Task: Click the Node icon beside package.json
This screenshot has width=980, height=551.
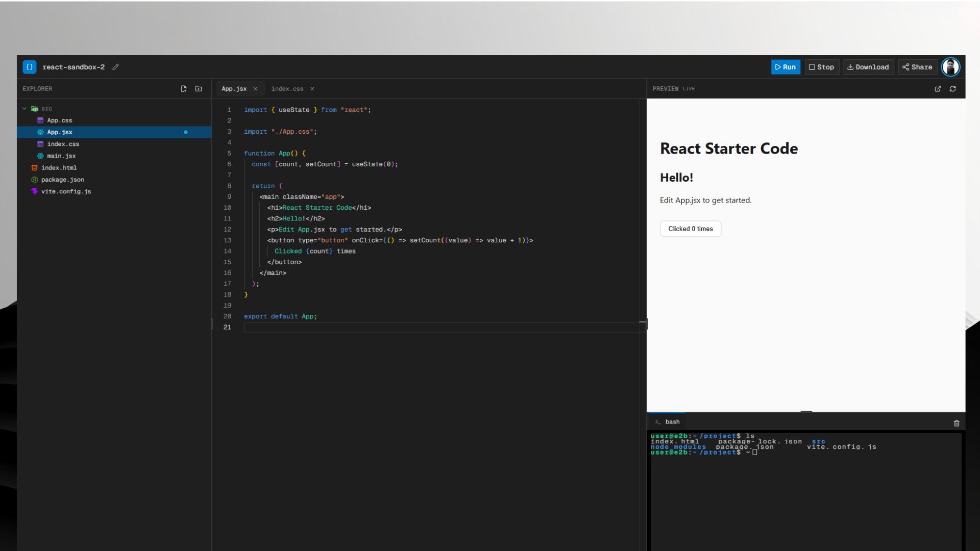Action: [x=34, y=180]
